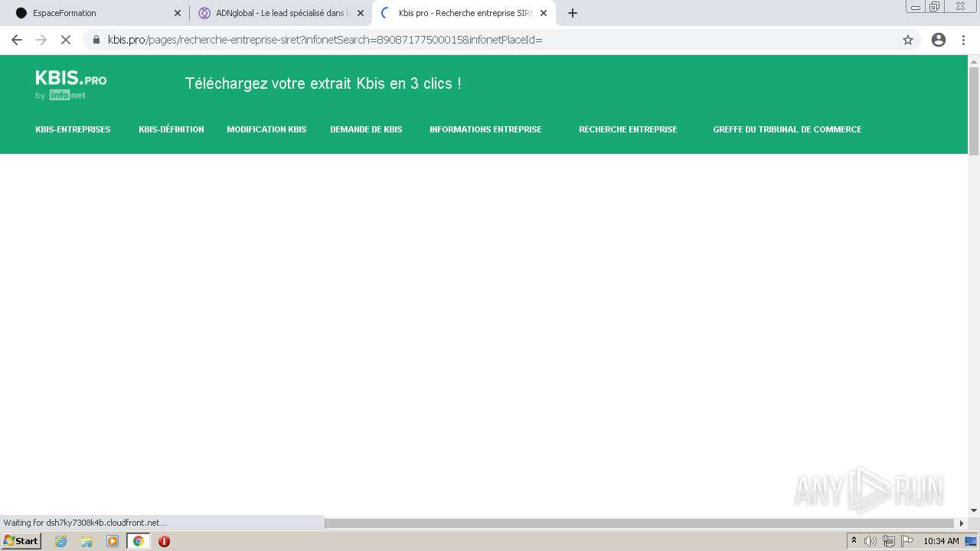980x551 pixels.
Task: Click the KBIS.PRO logo
Action: coord(71,85)
